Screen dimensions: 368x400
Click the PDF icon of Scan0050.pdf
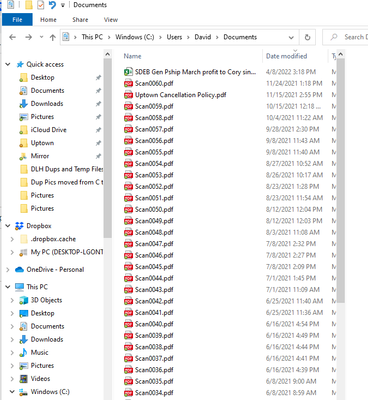(x=128, y=209)
